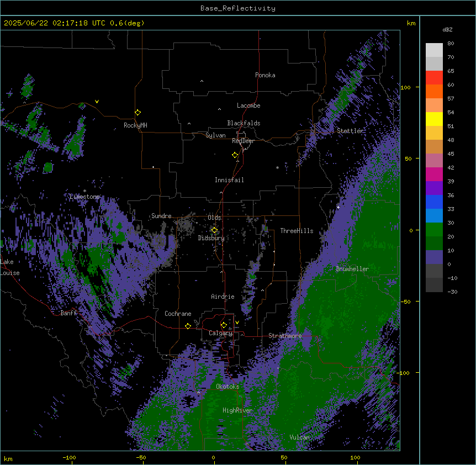Image resolution: width=476 pixels, height=465 pixels.
Task: Select the white caret marker below Innisfail
Action: click(221, 192)
